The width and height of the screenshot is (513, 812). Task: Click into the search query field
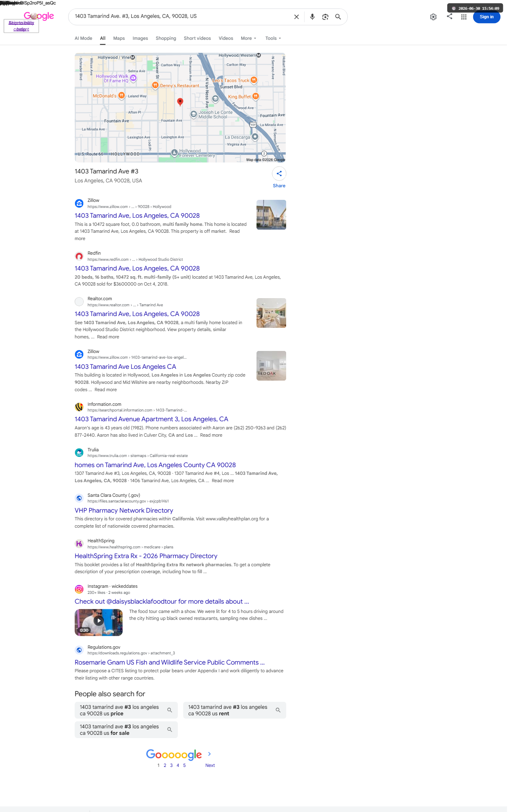pyautogui.click(x=182, y=17)
